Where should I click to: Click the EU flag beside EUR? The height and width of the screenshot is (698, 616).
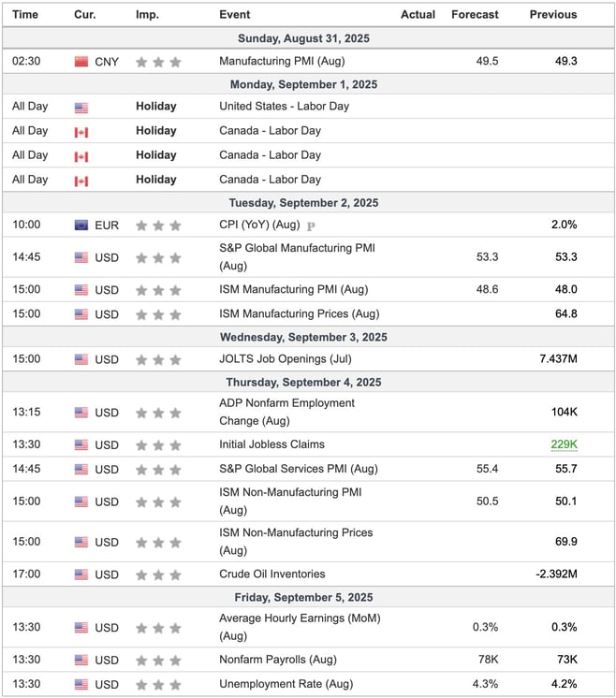coord(81,225)
